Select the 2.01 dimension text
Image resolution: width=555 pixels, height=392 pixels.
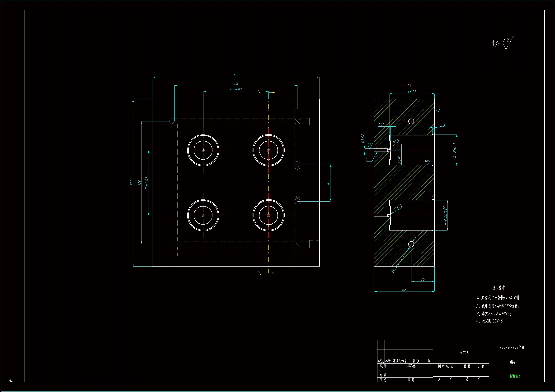(443, 125)
